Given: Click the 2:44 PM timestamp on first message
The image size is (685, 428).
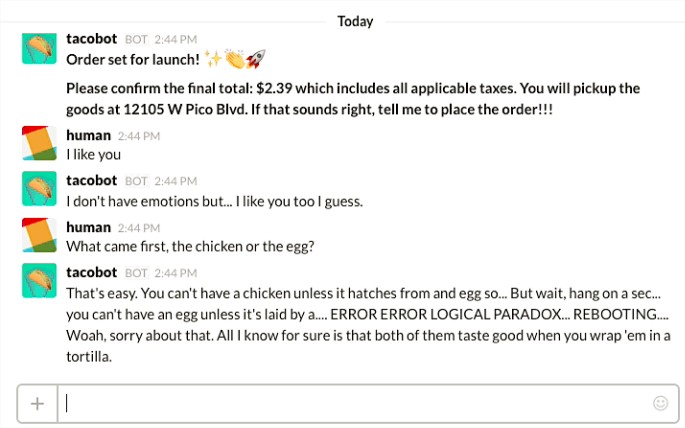Looking at the screenshot, I should (176, 40).
